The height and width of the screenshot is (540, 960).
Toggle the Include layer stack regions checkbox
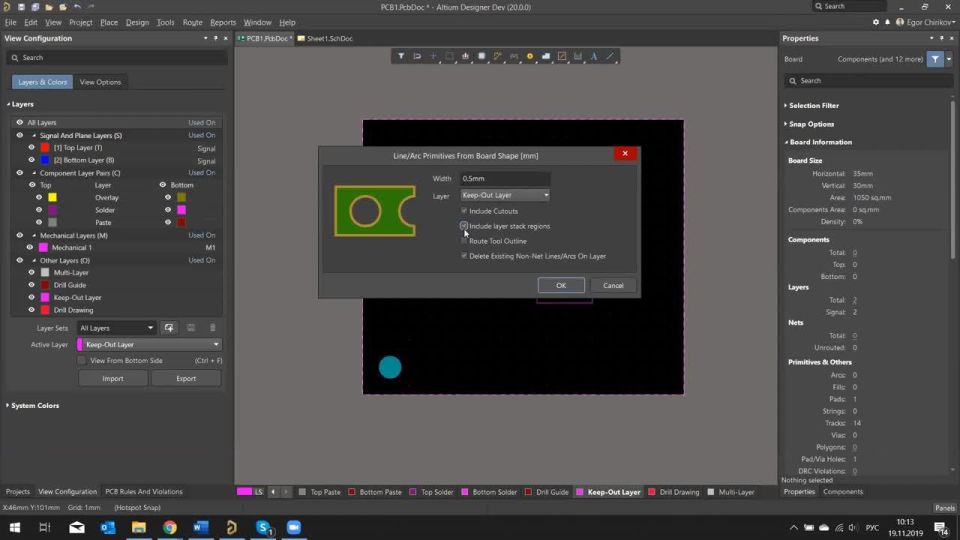coord(464,226)
